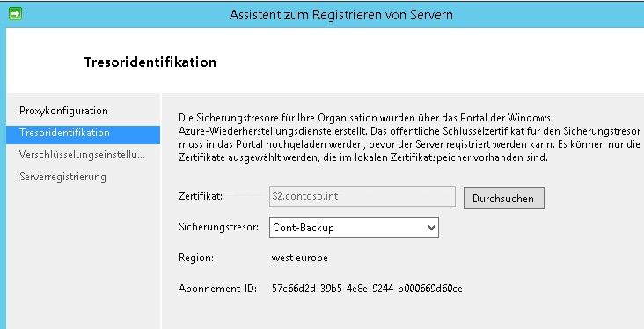Open the Proxykonfiguration step

point(63,111)
